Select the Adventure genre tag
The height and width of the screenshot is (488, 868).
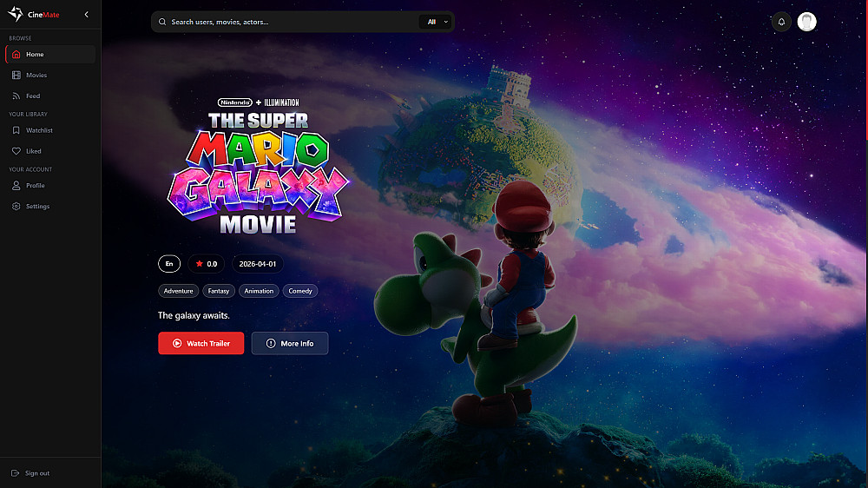(x=178, y=291)
